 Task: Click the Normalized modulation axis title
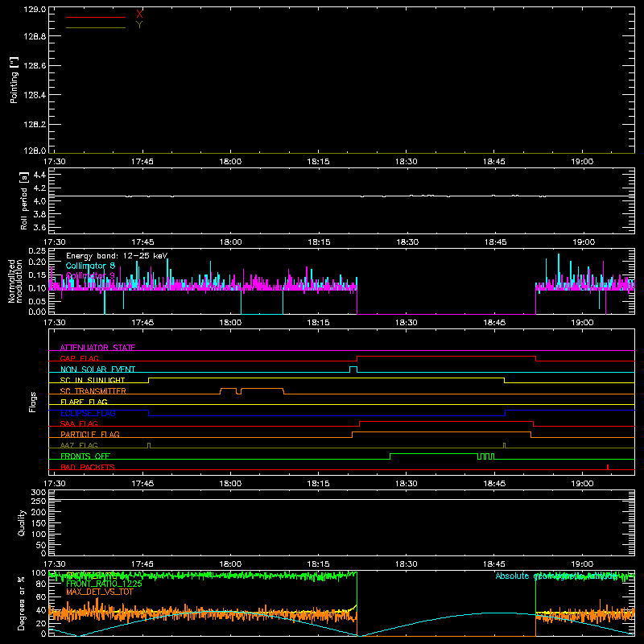point(15,281)
